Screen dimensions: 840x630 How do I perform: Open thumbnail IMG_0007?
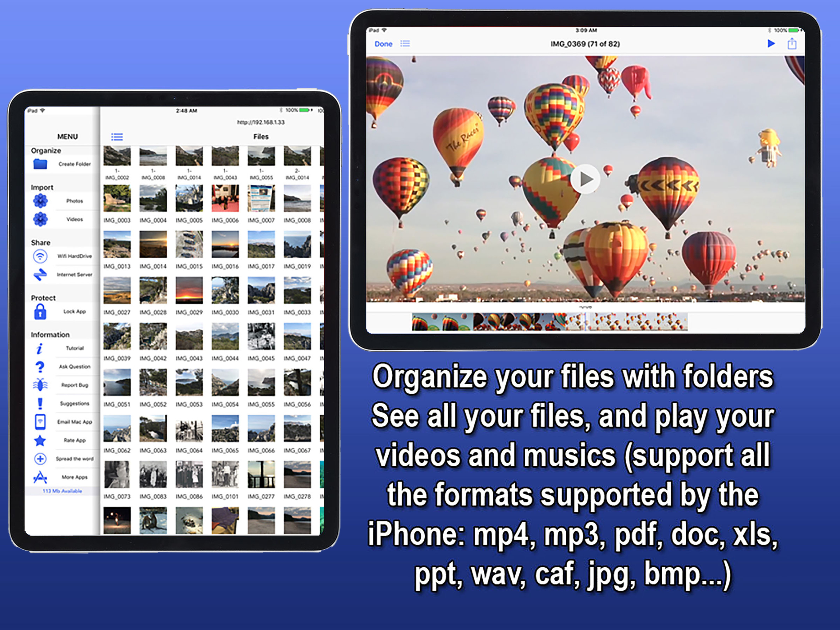(261, 198)
